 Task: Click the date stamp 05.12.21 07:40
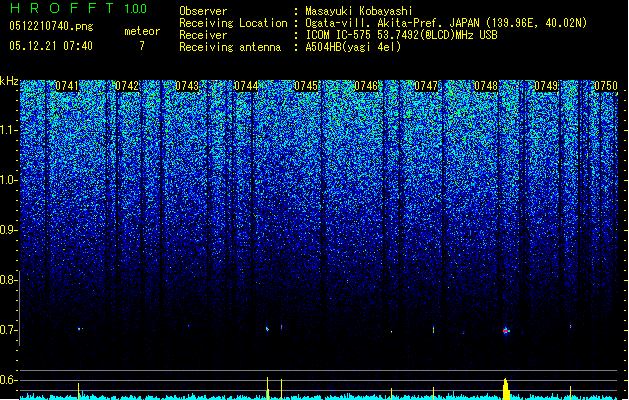(x=51, y=46)
